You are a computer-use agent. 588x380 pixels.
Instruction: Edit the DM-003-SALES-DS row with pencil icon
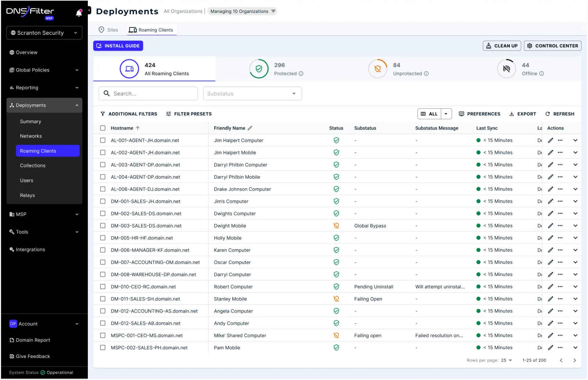(x=550, y=226)
